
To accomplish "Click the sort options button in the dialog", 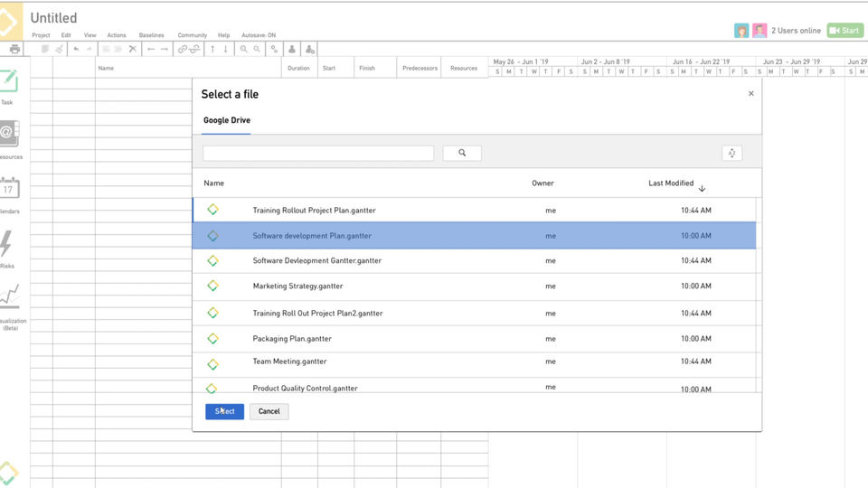I will (x=732, y=153).
